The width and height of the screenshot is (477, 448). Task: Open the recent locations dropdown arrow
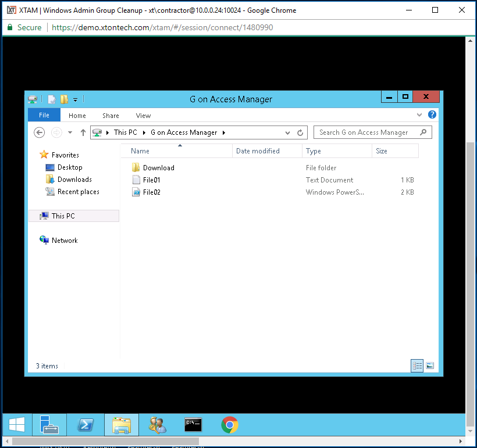(x=70, y=132)
